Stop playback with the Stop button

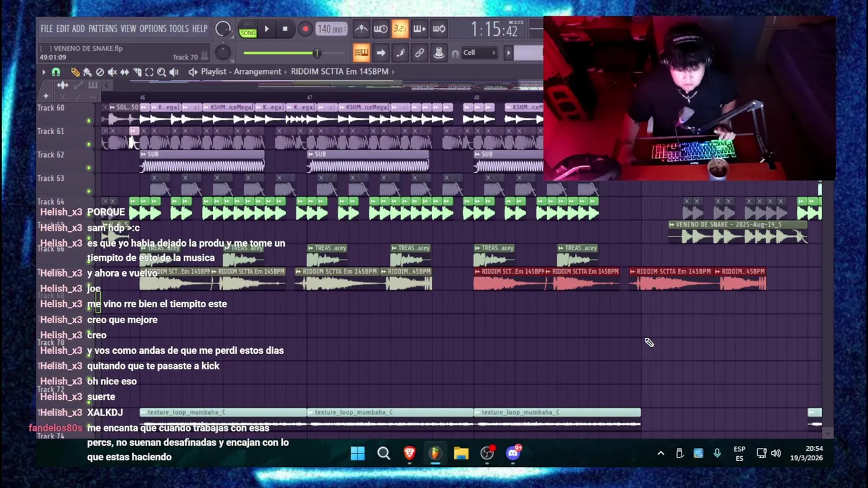point(285,29)
